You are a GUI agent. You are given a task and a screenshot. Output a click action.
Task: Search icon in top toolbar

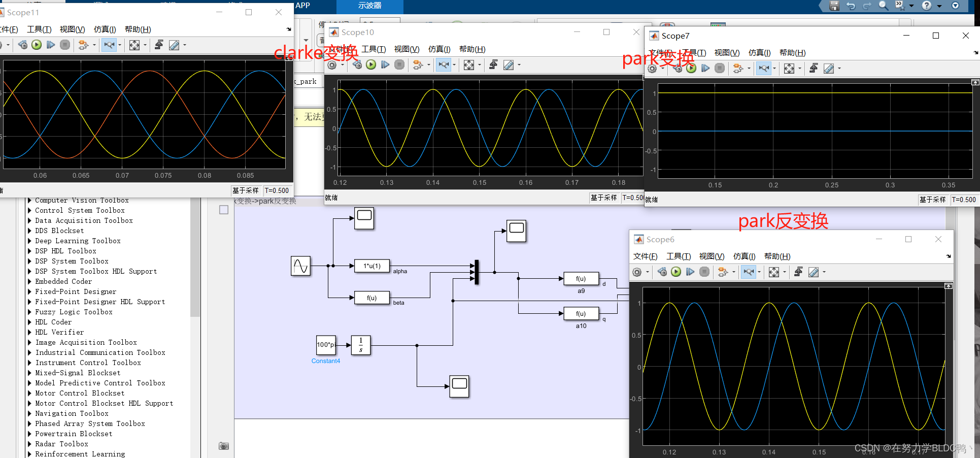point(884,6)
